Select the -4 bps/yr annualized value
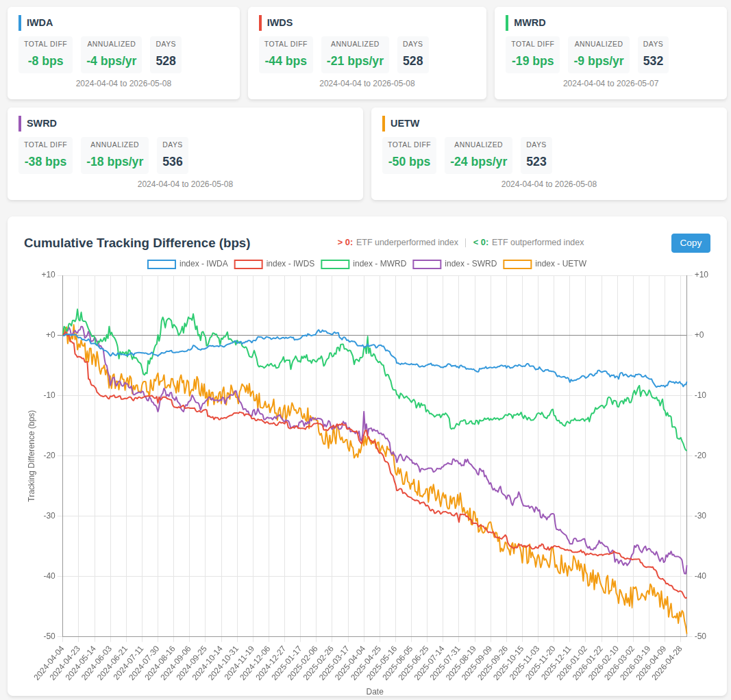 tap(112, 61)
